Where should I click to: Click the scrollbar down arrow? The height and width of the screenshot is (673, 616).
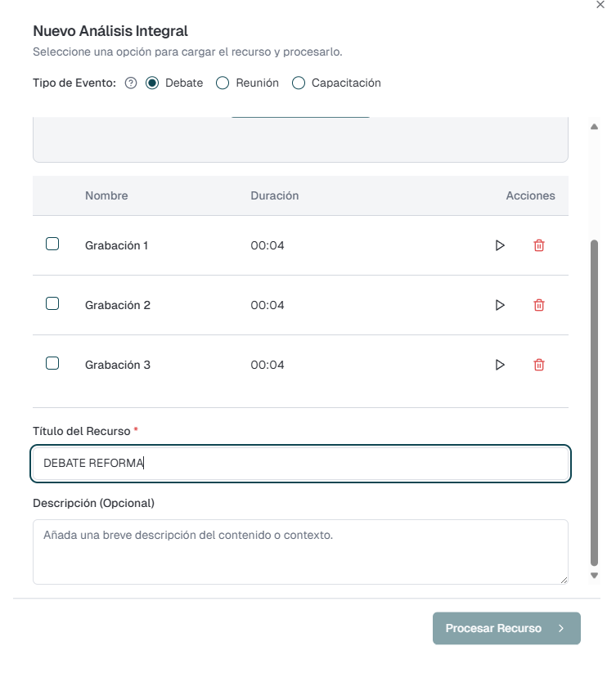click(595, 576)
